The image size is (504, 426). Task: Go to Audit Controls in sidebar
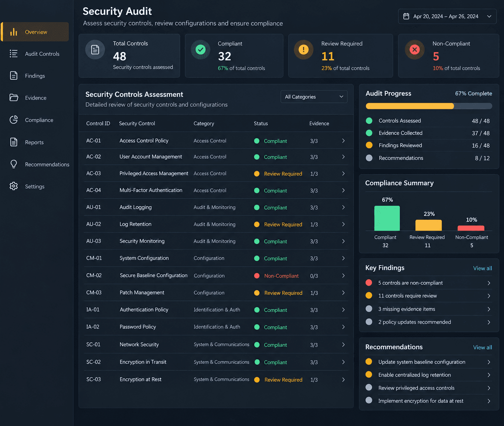coord(42,54)
